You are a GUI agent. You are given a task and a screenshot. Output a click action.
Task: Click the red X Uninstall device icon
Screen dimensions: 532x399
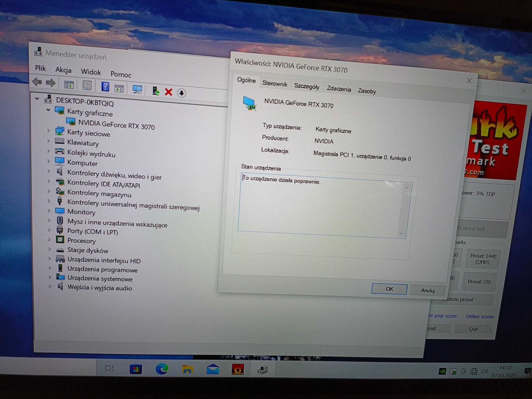click(169, 92)
